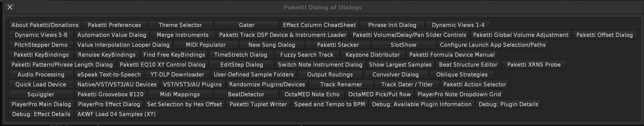Screen dimensions: 644x126
Task: Open the Gater dialog
Action: click(246, 25)
